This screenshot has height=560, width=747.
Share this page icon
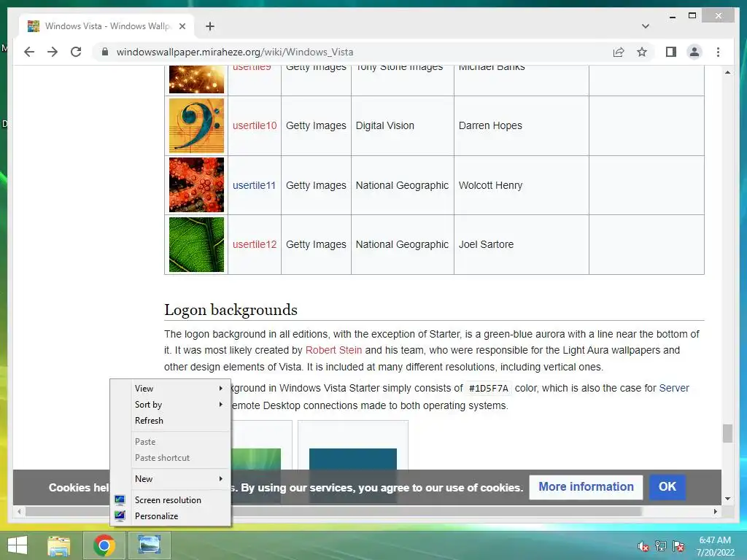pyautogui.click(x=619, y=52)
